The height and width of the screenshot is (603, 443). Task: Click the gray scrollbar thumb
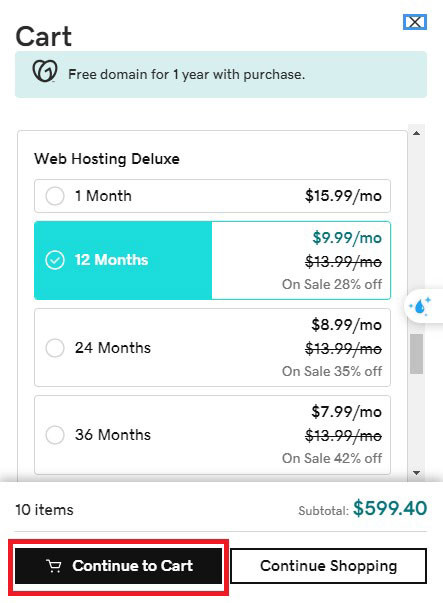[x=416, y=354]
